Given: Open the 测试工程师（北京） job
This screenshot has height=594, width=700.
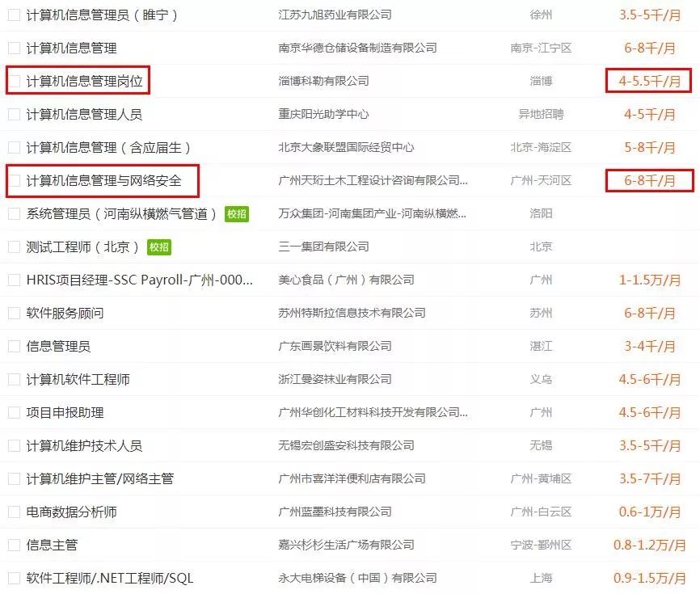Looking at the screenshot, I should pos(82,246).
